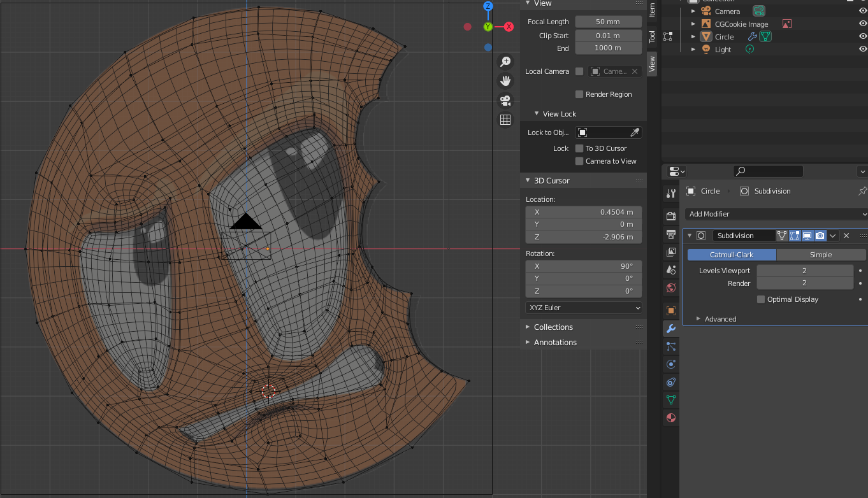Open the World Properties tab
The width and height of the screenshot is (868, 498).
click(x=670, y=288)
